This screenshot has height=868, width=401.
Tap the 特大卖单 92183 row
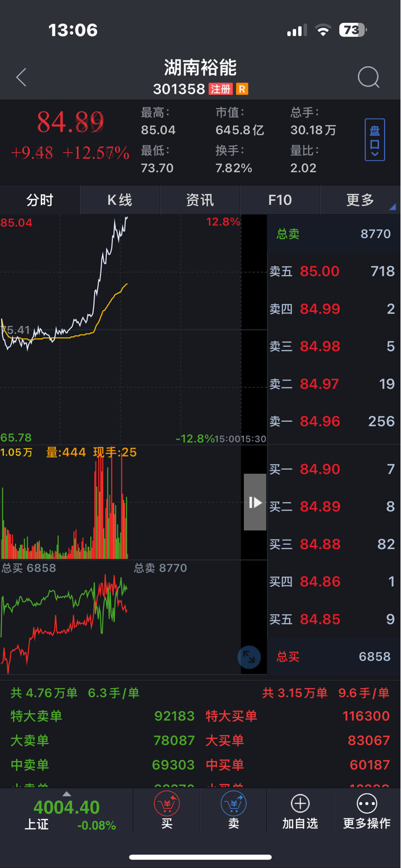tap(103, 716)
